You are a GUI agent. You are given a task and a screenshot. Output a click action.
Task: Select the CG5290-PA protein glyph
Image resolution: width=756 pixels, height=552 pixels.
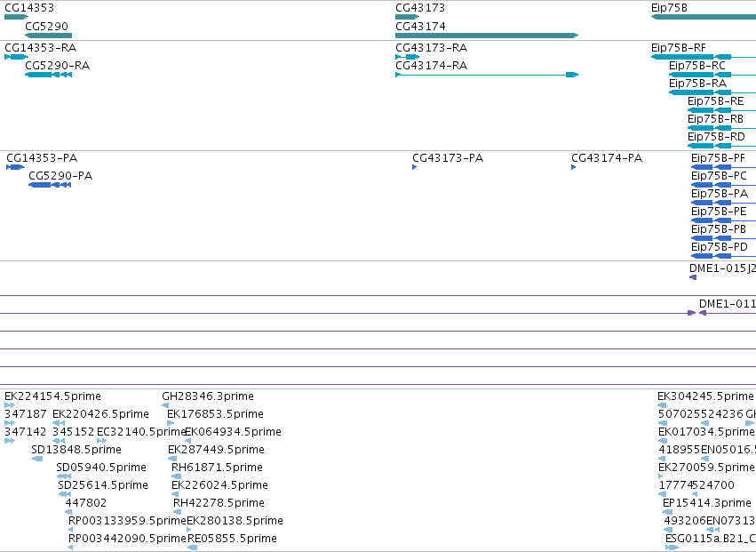50,185
